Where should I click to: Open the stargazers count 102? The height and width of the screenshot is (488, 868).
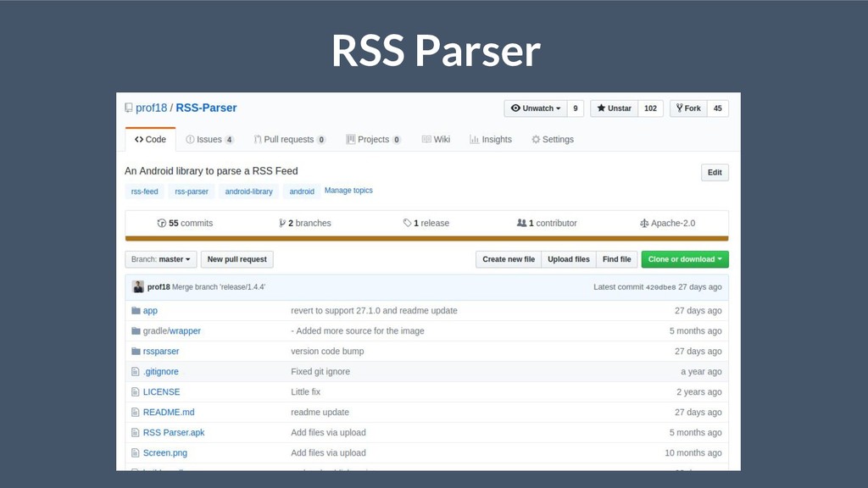click(x=650, y=108)
